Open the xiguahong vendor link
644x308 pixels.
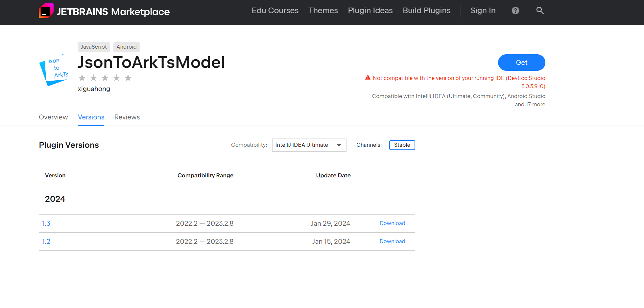click(x=94, y=89)
